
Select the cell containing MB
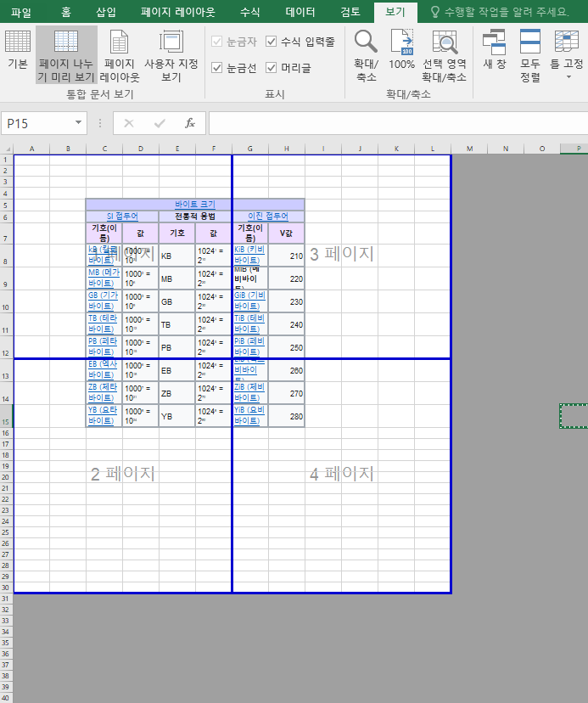tap(177, 278)
